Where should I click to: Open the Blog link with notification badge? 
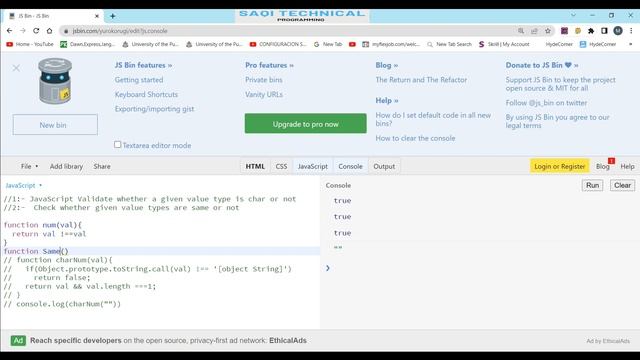(603, 166)
